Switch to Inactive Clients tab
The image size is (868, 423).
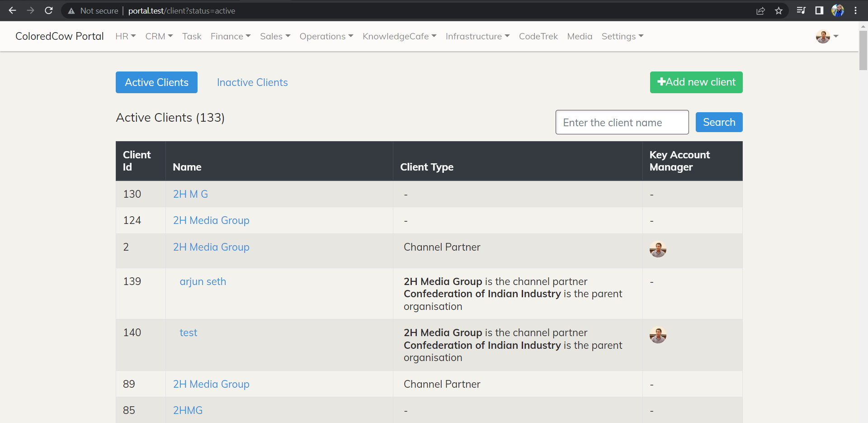click(252, 82)
